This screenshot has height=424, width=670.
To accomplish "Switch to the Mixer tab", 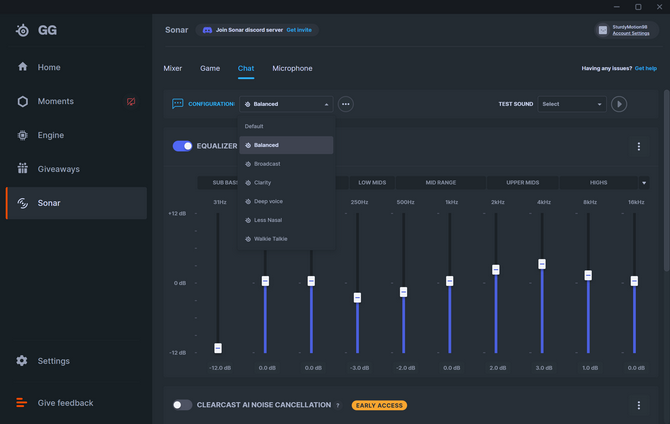I will pos(173,68).
